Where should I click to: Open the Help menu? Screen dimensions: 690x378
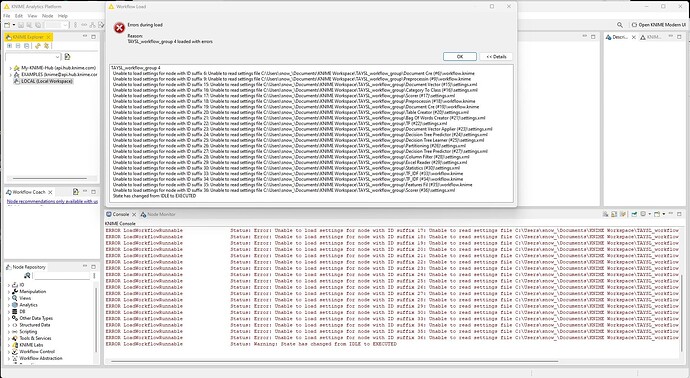(63, 16)
